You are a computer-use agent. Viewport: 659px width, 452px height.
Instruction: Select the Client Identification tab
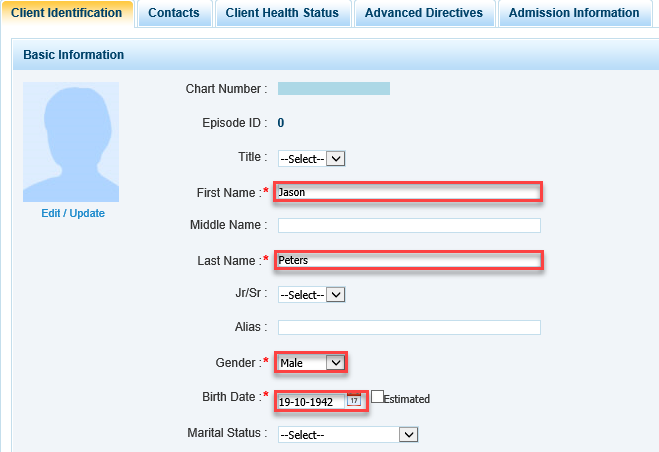click(x=66, y=14)
